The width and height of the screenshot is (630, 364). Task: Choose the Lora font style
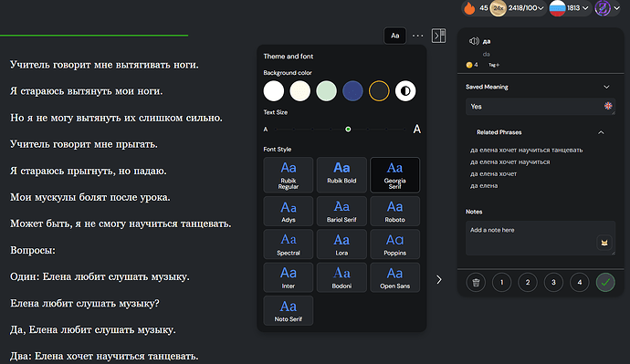[341, 244]
